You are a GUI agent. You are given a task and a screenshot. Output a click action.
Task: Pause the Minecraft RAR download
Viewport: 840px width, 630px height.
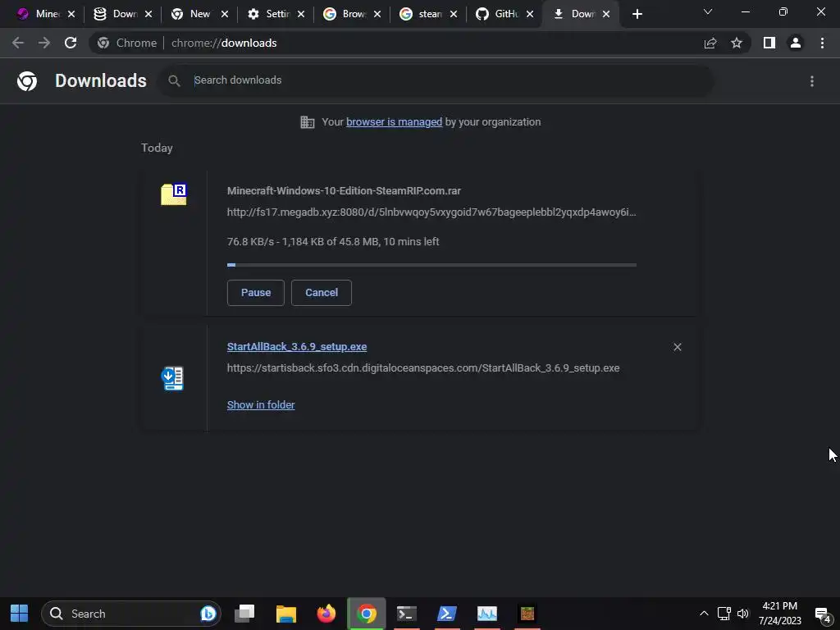(256, 293)
